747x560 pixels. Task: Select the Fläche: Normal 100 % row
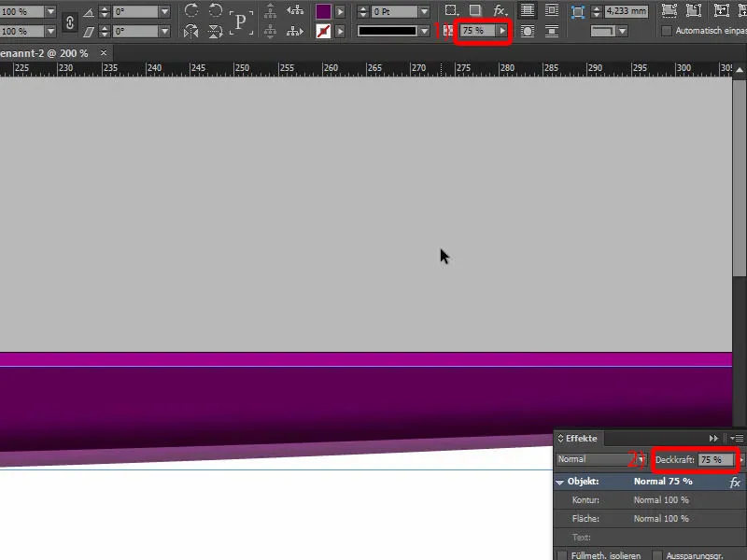point(650,519)
